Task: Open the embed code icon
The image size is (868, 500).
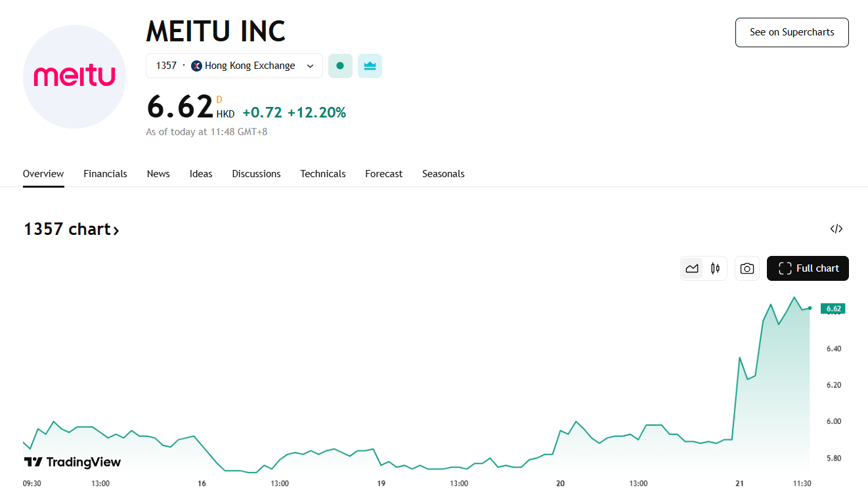Action: pos(836,229)
